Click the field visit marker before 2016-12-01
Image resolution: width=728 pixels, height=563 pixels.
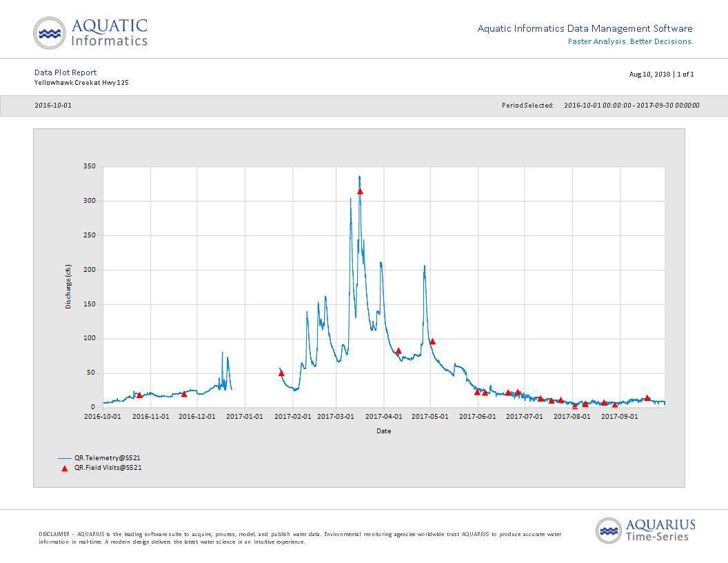coord(184,394)
